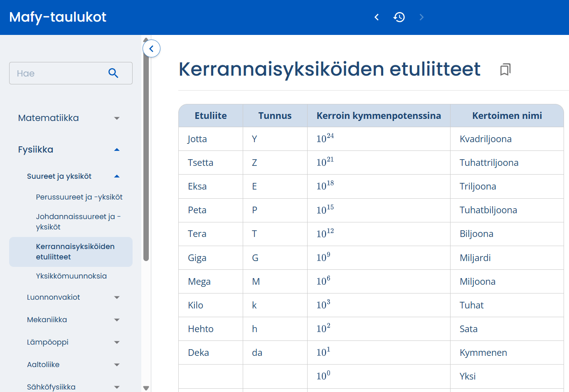Click the Hae search field
This screenshot has height=392, width=569.
click(x=71, y=73)
